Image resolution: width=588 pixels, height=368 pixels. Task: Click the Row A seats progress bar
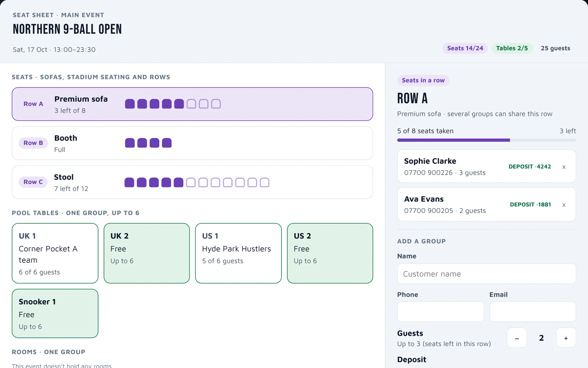click(x=487, y=140)
